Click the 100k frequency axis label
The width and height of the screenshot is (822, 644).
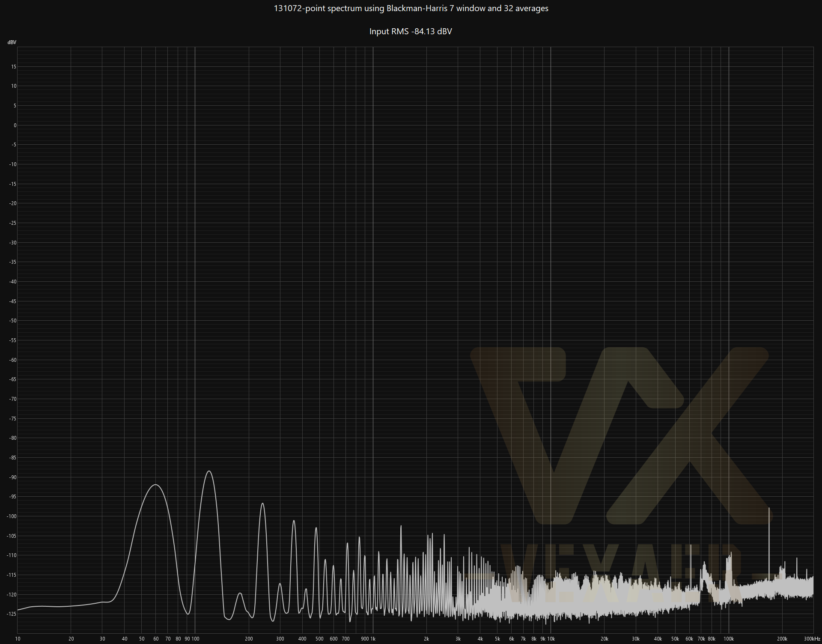point(729,639)
